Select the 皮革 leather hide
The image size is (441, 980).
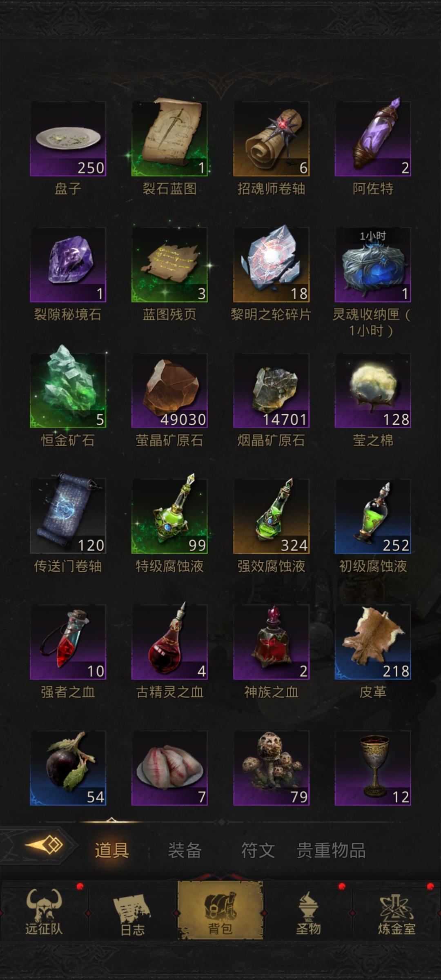point(373,642)
